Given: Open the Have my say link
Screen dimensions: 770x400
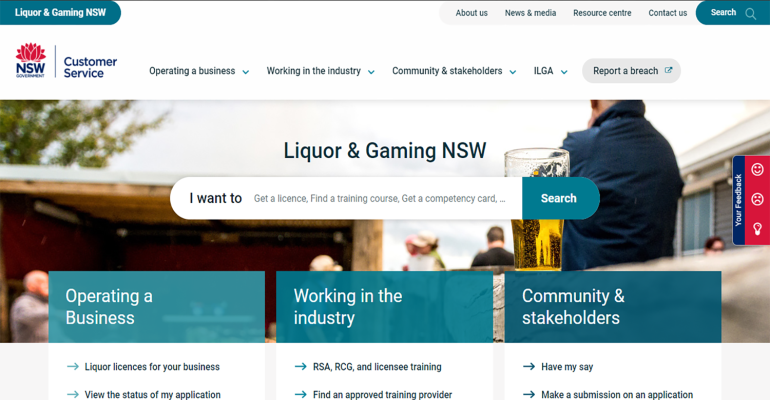Looking at the screenshot, I should click(567, 367).
